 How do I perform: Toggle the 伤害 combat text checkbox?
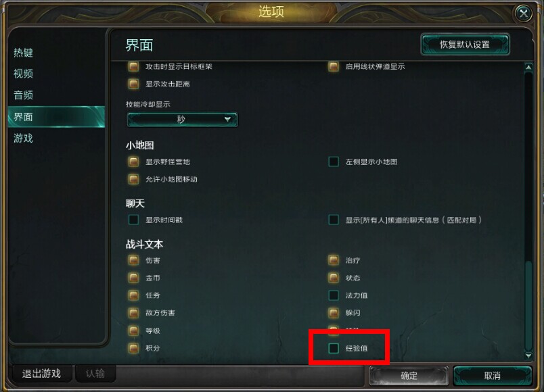point(133,260)
